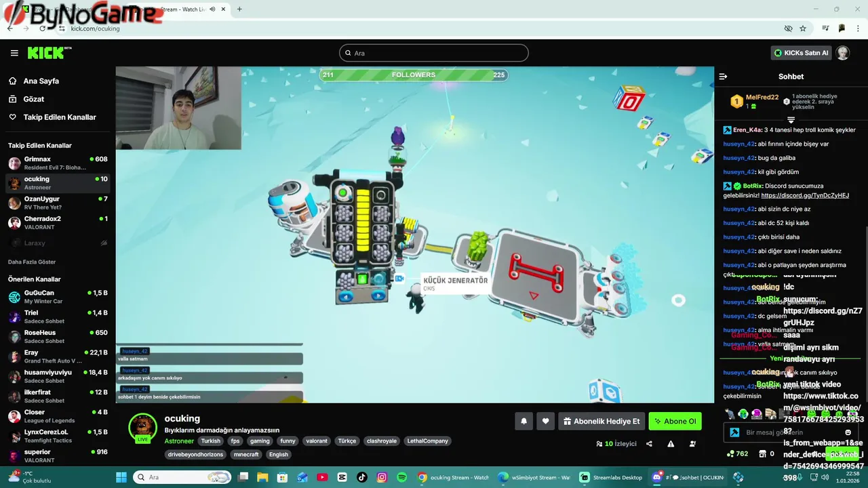This screenshot has height=488, width=868.
Task: Open a new browser tab
Action: [x=239, y=9]
